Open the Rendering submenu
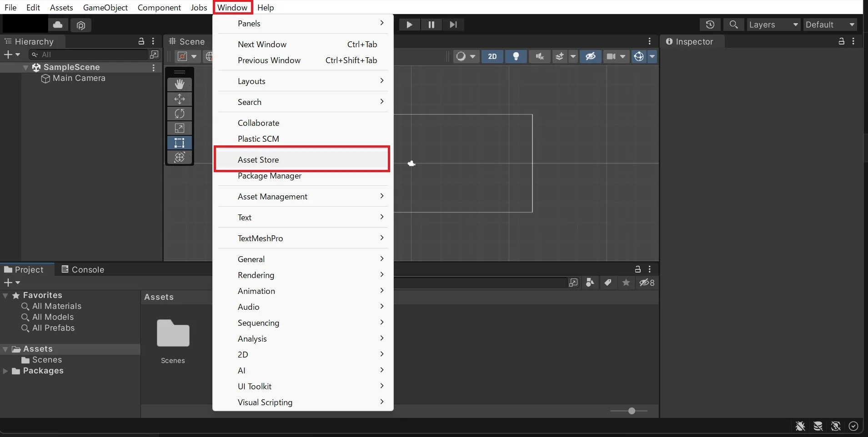The image size is (868, 437). [x=302, y=275]
